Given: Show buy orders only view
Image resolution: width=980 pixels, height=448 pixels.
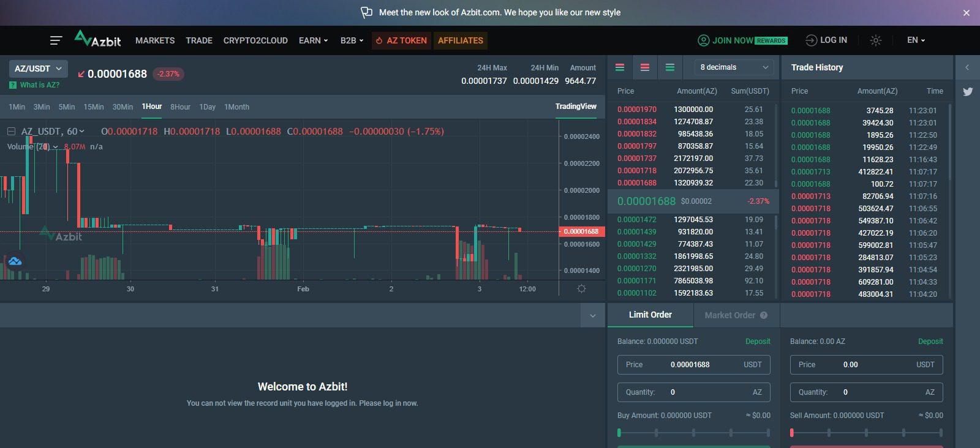Looking at the screenshot, I should 670,67.
